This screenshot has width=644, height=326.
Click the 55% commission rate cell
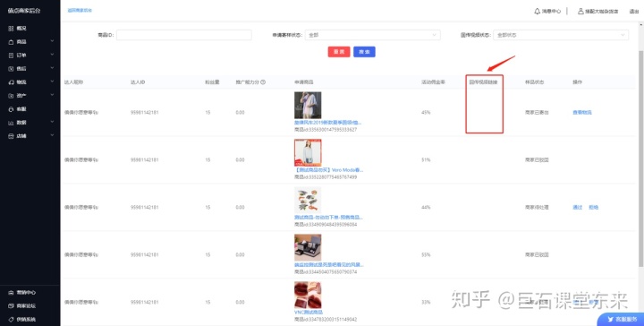426,255
